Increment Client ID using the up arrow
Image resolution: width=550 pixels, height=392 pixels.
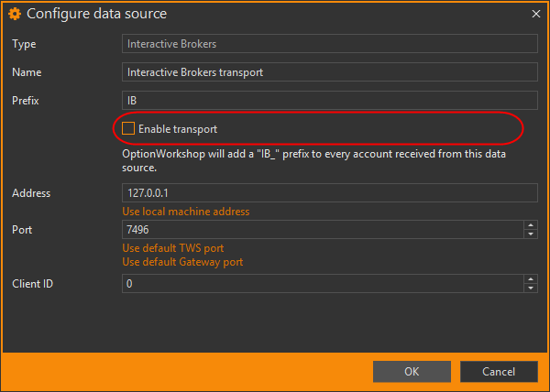point(530,279)
